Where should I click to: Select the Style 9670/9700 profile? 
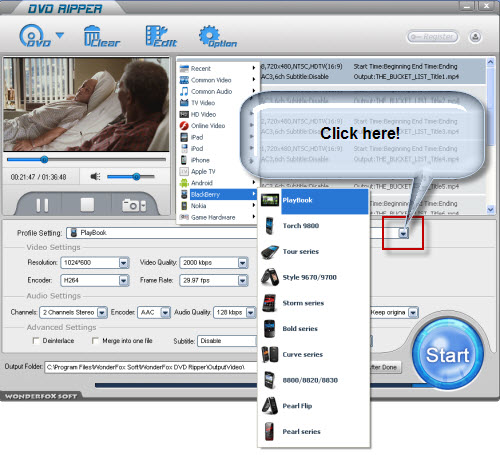[314, 277]
